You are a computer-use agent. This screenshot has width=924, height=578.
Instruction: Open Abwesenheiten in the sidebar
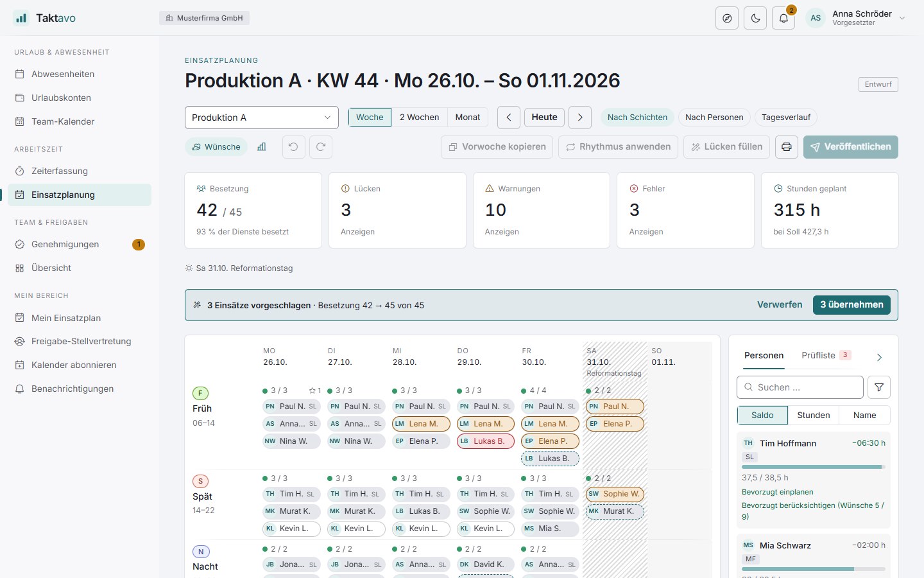80,74
